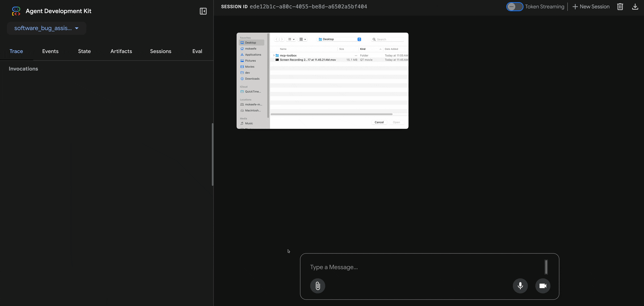
Task: Click the Invocations heading
Action: click(23, 69)
